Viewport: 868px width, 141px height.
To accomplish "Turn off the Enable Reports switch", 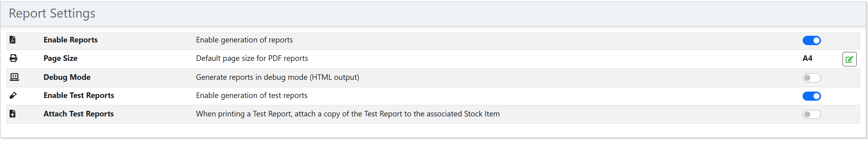I will (811, 41).
